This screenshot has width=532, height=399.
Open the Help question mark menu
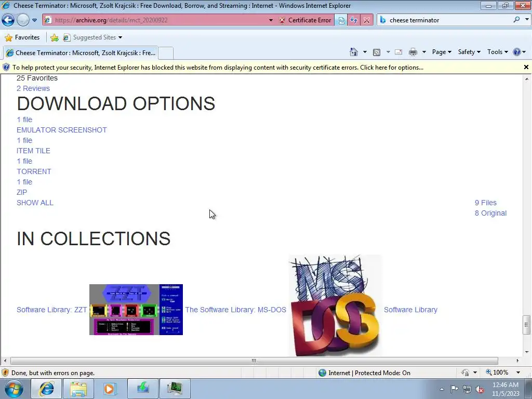click(x=519, y=52)
